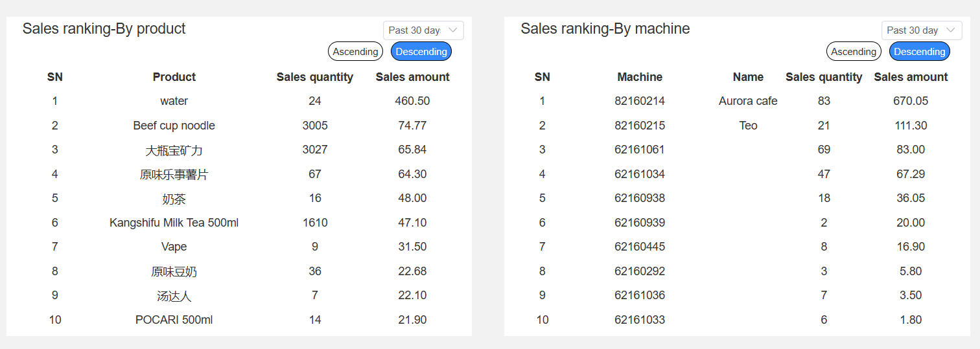Select the 奶茶 product
This screenshot has height=349, width=980.
(174, 199)
